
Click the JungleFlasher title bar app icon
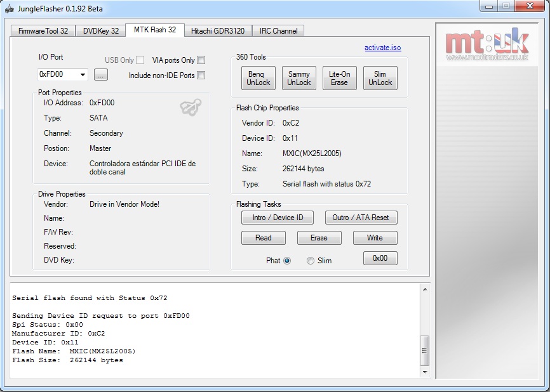pos(10,8)
